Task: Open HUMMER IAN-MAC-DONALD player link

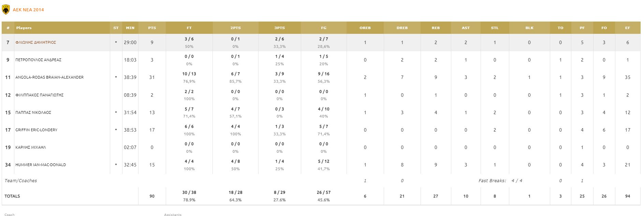Action: 41,165
